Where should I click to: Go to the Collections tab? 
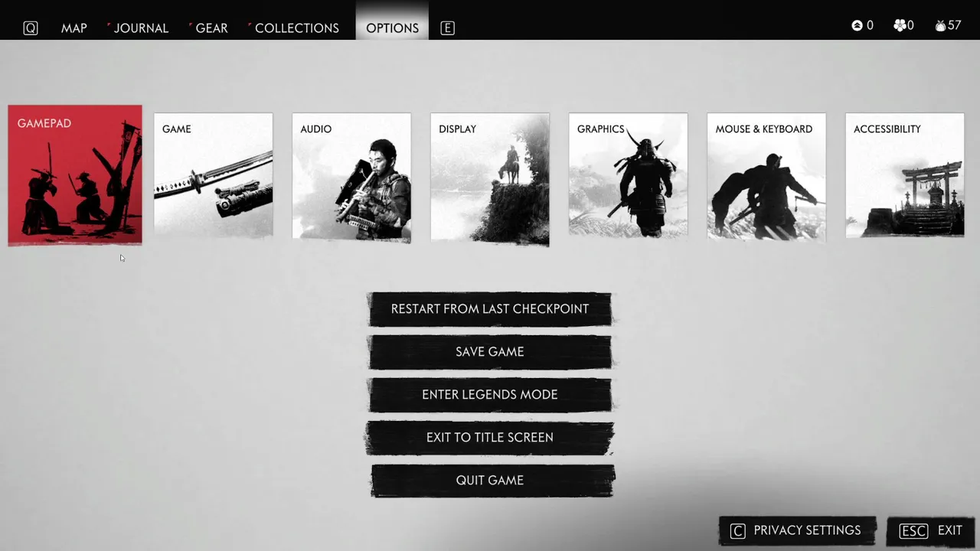[x=296, y=28]
